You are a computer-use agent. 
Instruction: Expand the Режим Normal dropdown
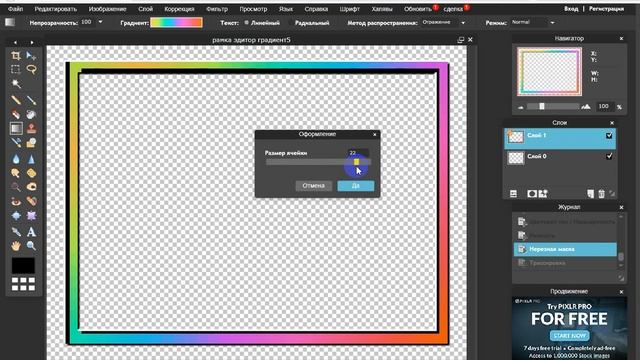click(552, 23)
